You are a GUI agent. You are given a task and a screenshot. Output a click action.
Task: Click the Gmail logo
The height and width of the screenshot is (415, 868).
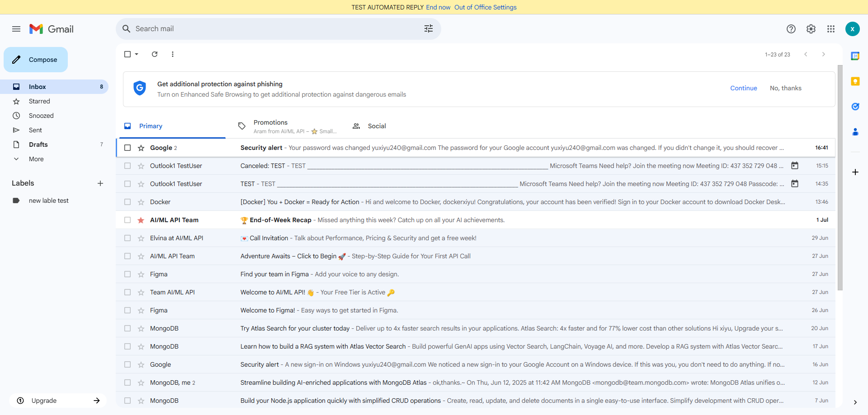(52, 29)
